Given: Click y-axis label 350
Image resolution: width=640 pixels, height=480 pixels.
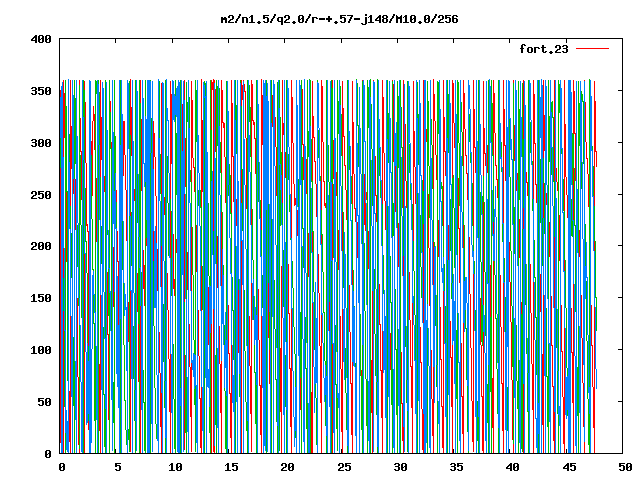Looking at the screenshot, I should pyautogui.click(x=41, y=91).
